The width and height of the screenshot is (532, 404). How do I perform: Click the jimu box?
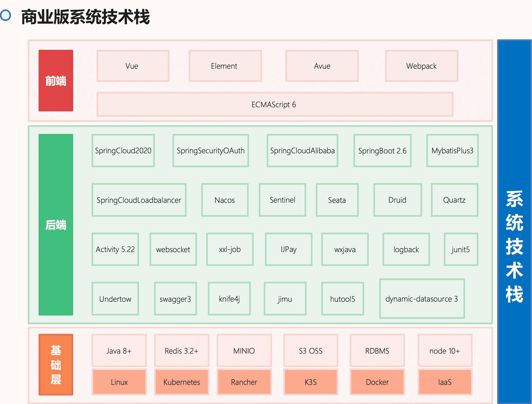(285, 299)
